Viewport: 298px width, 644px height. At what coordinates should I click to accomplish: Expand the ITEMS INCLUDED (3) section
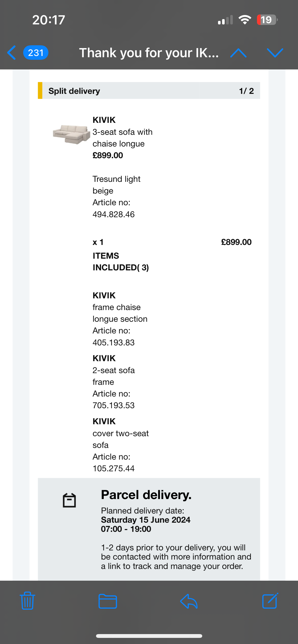pyautogui.click(x=121, y=261)
